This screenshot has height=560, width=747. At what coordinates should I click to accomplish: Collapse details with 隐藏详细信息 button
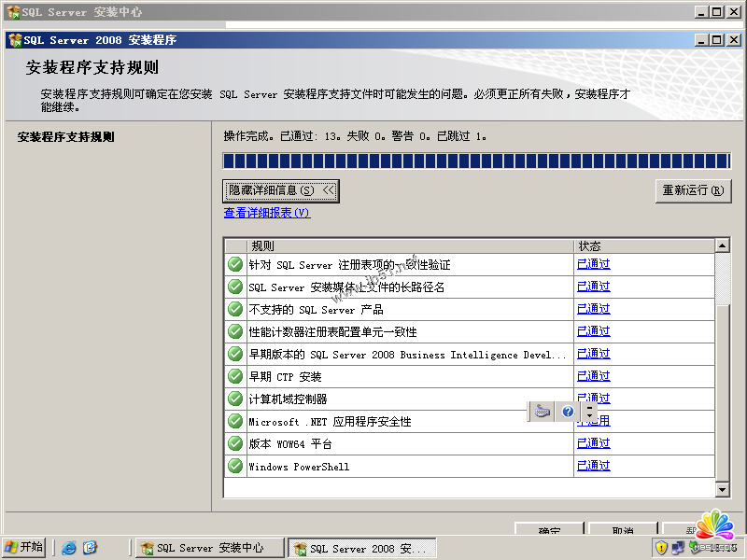281,190
